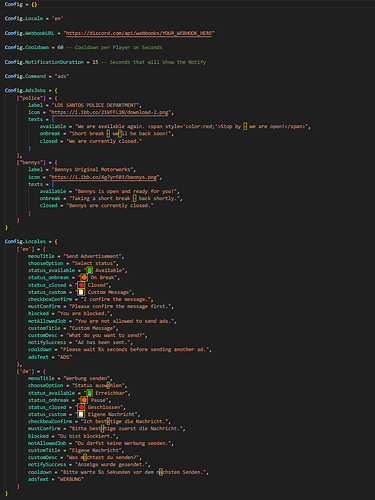Click the 'Bitte bestätige zuerst die Nachricht.' string
Image resolution: width=375 pixels, height=500 pixels.
coord(127,429)
